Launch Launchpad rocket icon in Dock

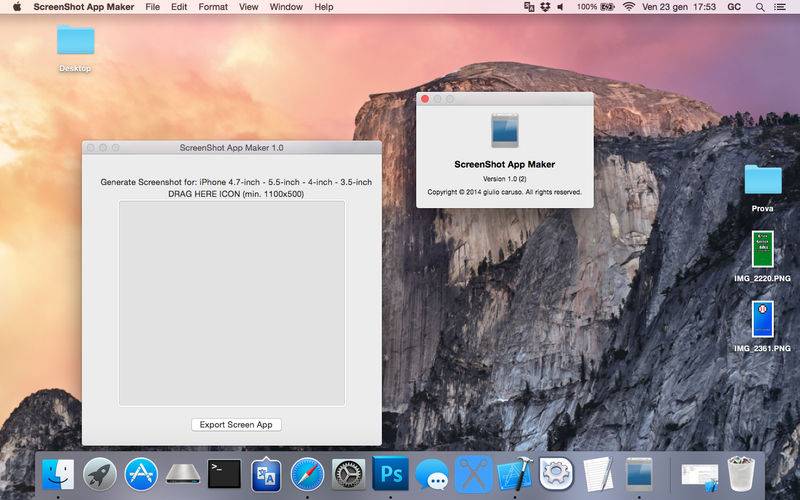click(x=99, y=474)
